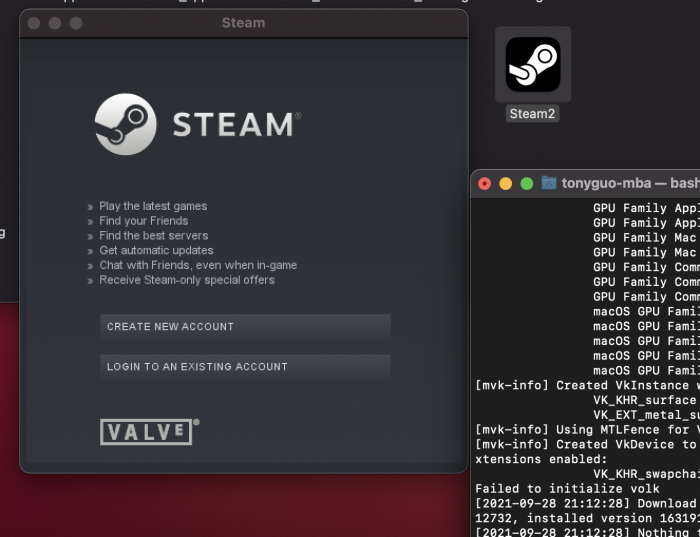Click the round Steam logo in the window
The width and height of the screenshot is (700, 537).
pos(126,124)
